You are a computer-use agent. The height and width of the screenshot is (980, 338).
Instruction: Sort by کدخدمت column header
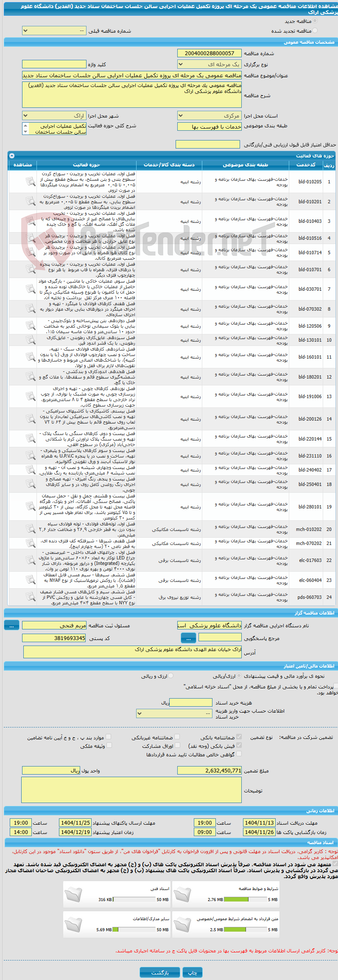pos(306,165)
